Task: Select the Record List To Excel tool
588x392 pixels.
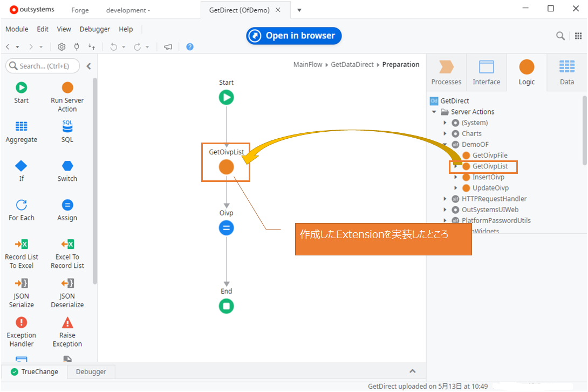Action: point(22,245)
